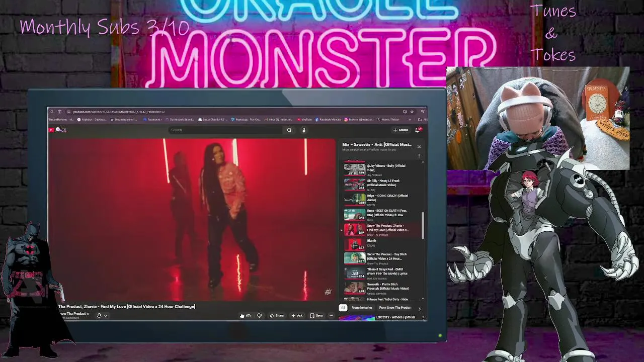The width and height of the screenshot is (644, 362).
Task: Bookmark this page with star icon
Action: [x=412, y=112]
